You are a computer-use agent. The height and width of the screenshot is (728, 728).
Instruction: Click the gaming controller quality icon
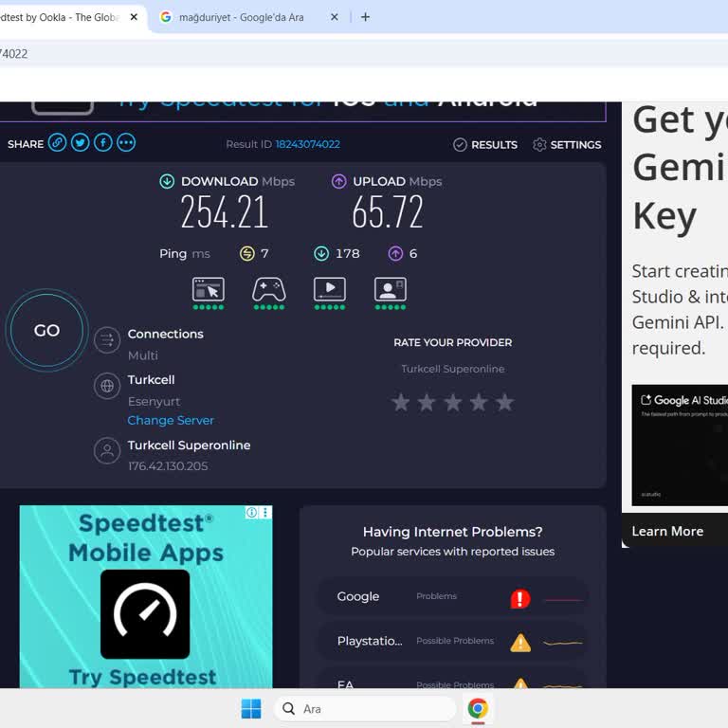pos(269,289)
